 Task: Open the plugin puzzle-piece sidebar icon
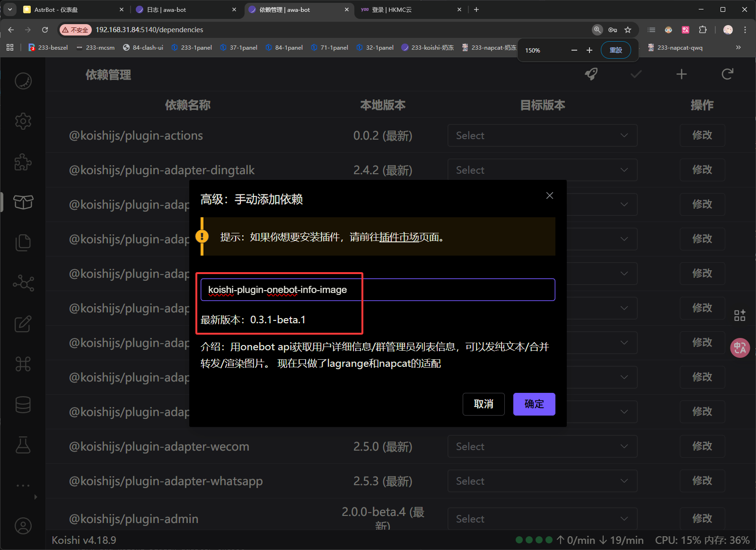[x=23, y=162]
